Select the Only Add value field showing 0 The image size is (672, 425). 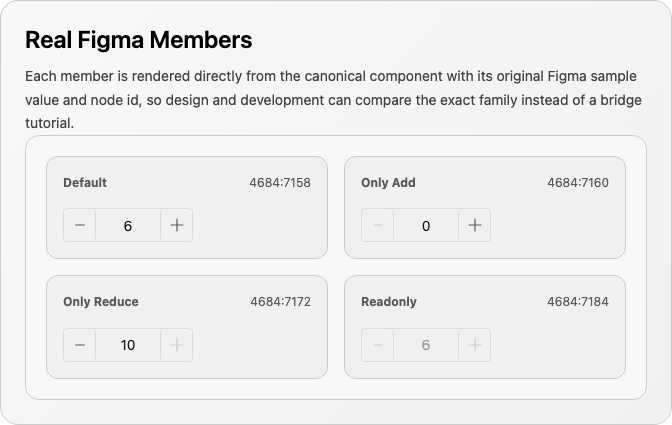click(426, 225)
